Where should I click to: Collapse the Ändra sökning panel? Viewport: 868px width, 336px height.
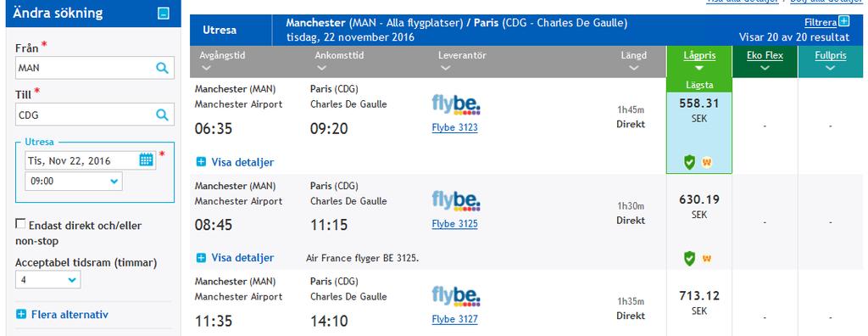[x=164, y=14]
